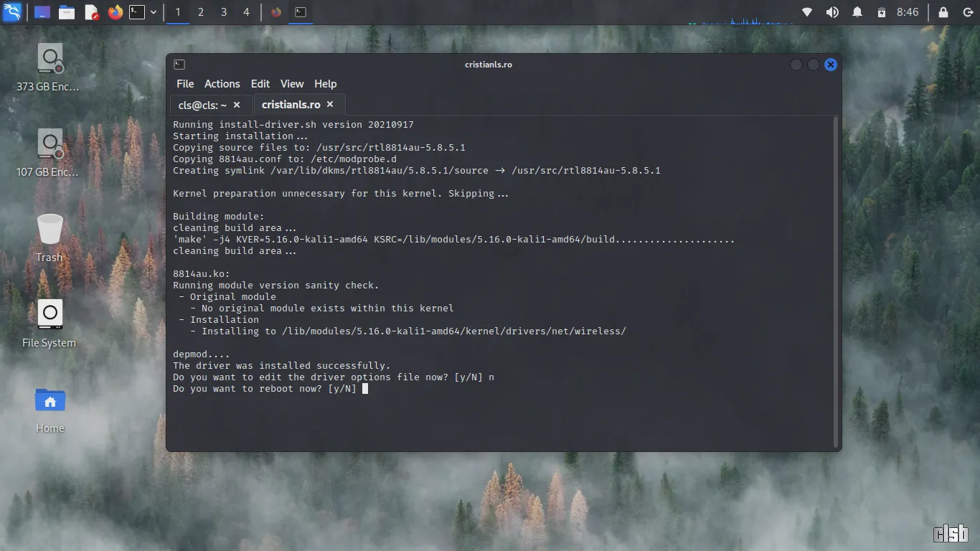This screenshot has width=980, height=551.
Task: Open the file manager launcher in panel
Action: click(67, 12)
